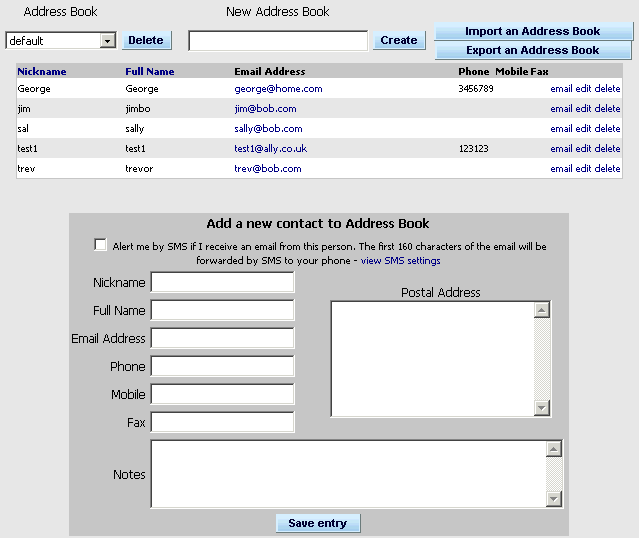The height and width of the screenshot is (538, 639).
Task: Click email link in jim's row
Action: click(562, 109)
